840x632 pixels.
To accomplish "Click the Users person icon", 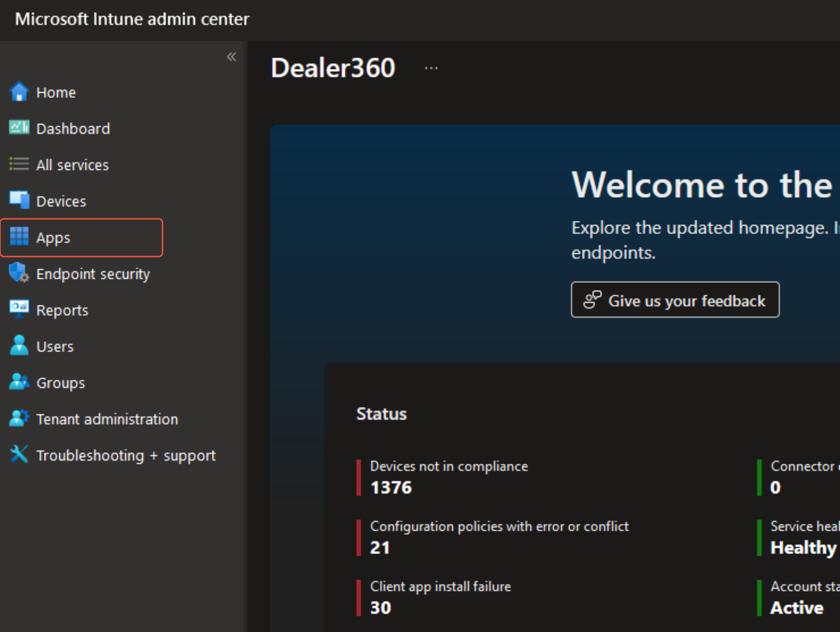I will pyautogui.click(x=19, y=346).
